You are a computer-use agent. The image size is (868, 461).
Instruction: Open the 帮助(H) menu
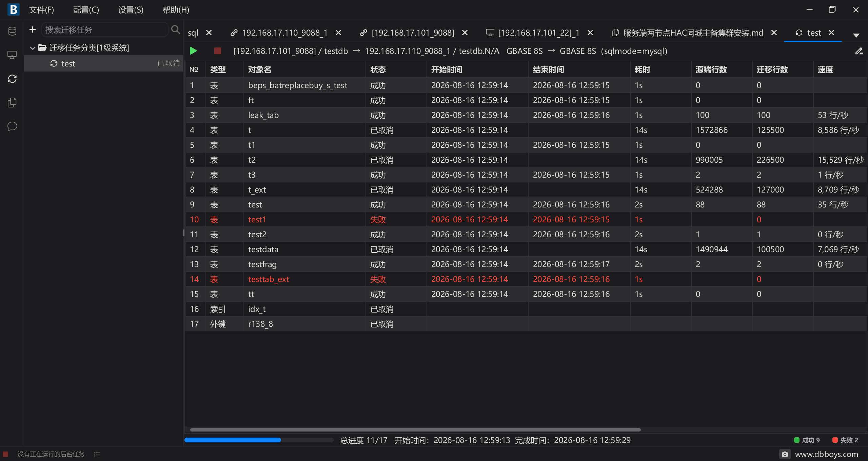pos(176,10)
